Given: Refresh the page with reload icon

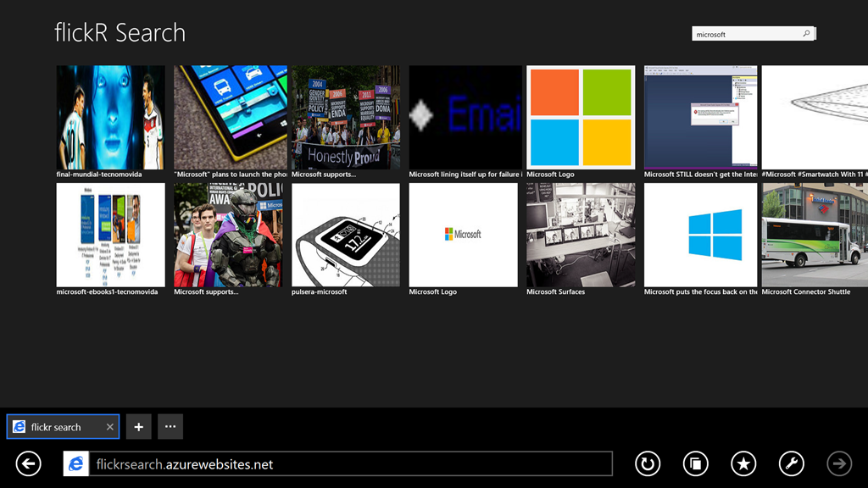Looking at the screenshot, I should point(647,463).
